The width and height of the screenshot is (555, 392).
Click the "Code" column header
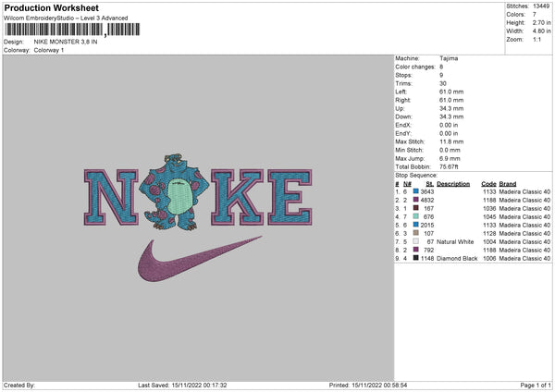(488, 184)
